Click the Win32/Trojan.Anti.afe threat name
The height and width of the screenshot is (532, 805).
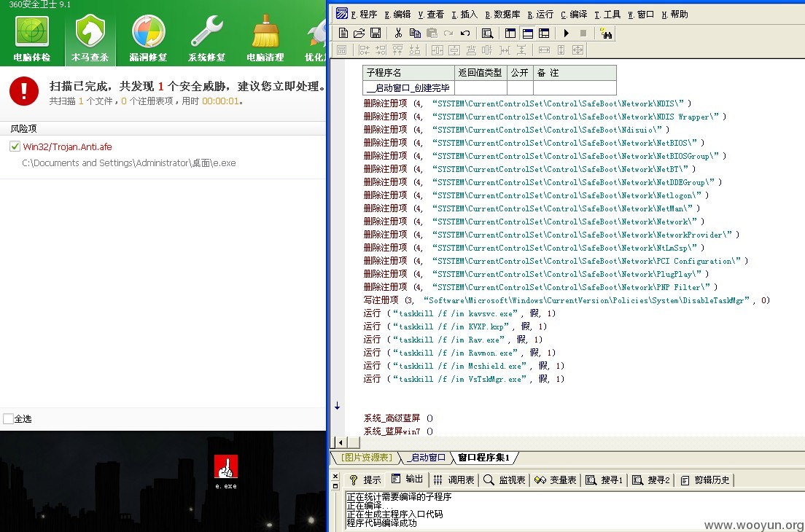click(67, 146)
